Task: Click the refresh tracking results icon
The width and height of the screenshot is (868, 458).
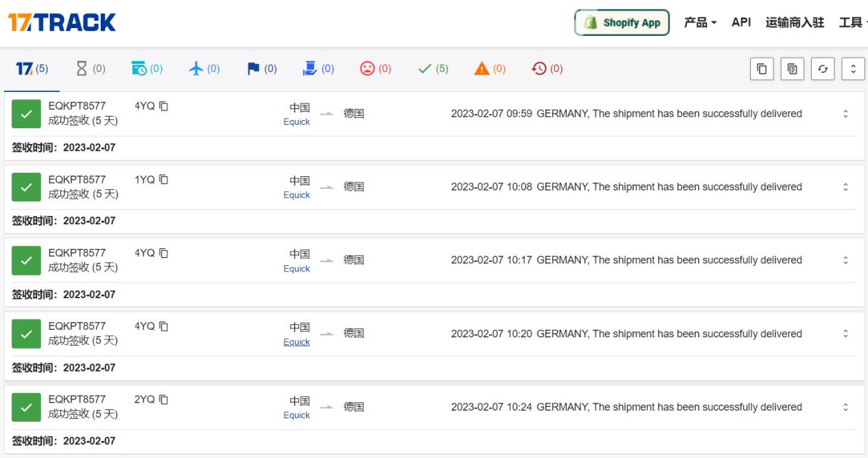Action: click(x=822, y=69)
